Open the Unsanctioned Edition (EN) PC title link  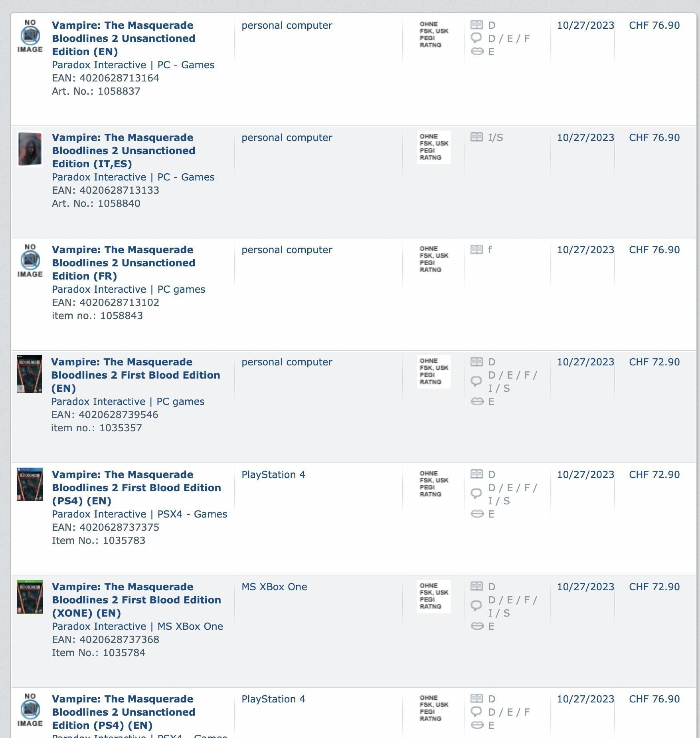(123, 38)
